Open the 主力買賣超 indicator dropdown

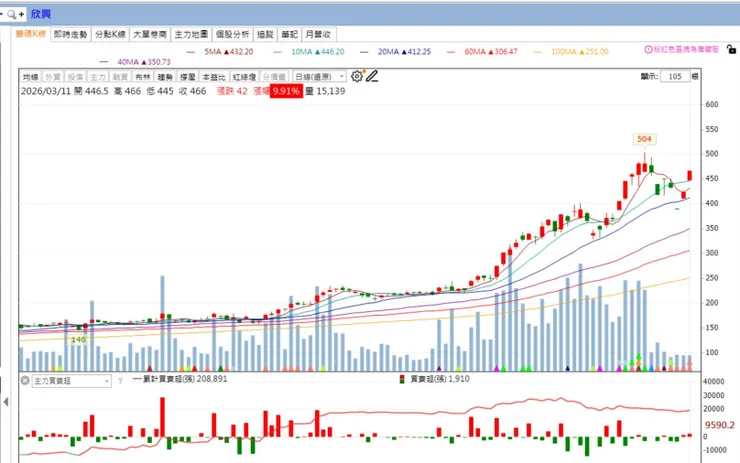(71, 381)
